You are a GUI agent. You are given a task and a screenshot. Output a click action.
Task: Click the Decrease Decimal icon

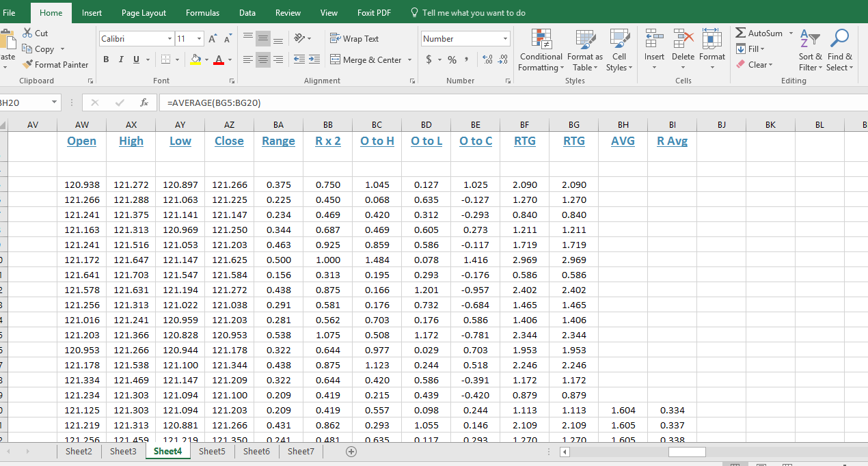(x=504, y=60)
